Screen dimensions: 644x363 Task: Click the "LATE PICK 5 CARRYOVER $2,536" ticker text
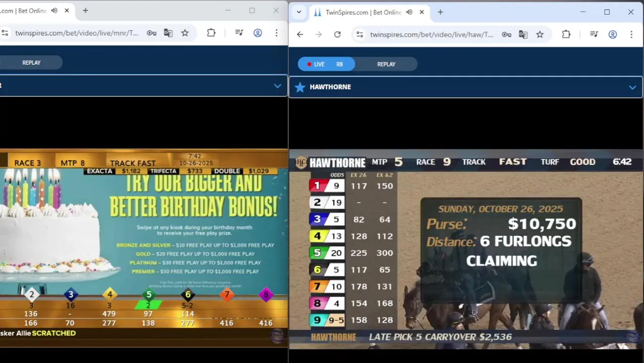[440, 337]
